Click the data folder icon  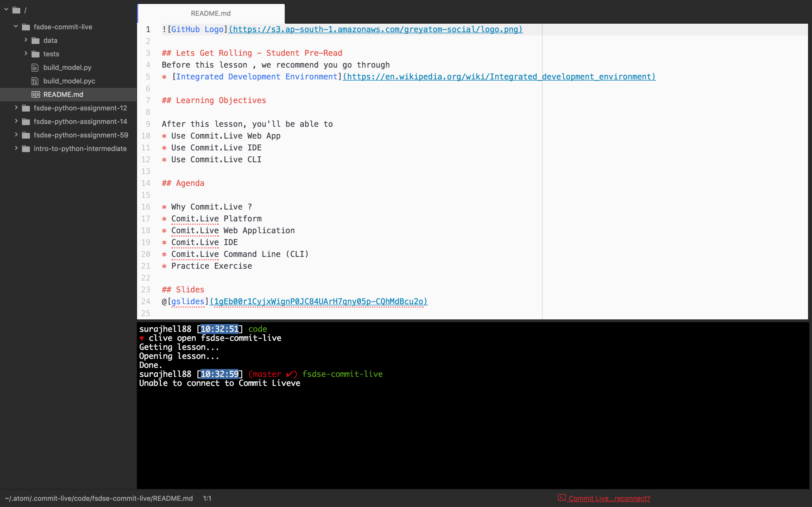click(x=36, y=41)
